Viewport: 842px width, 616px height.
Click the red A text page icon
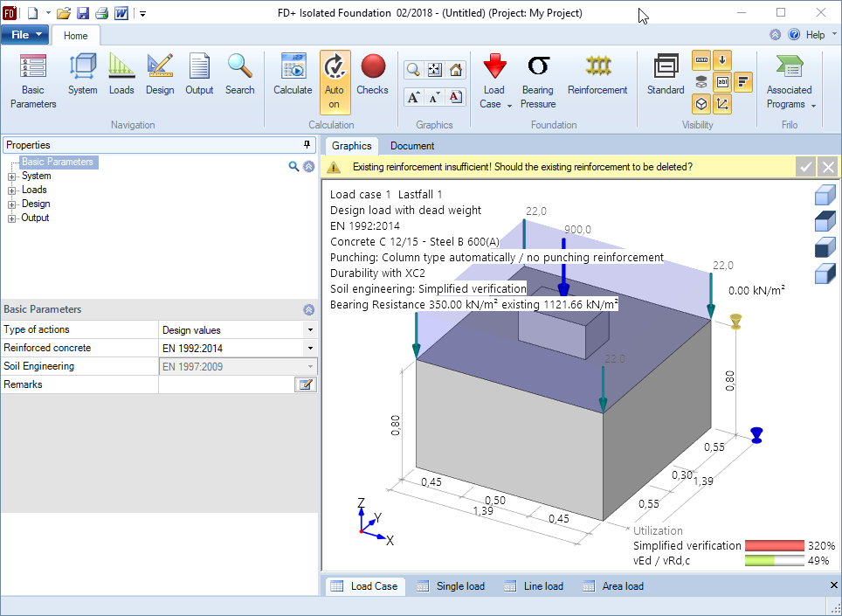click(x=456, y=97)
